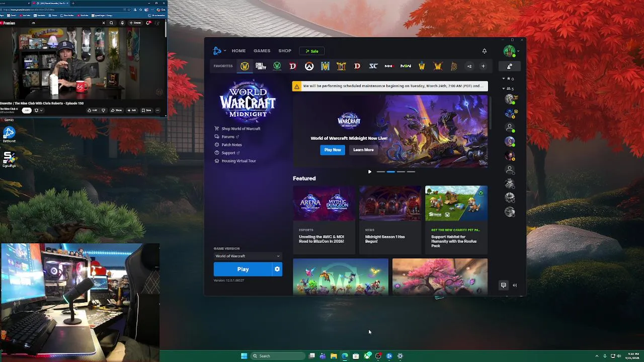This screenshot has width=644, height=362.
Task: Open Shop World of Warcraft link
Action: [x=237, y=129]
